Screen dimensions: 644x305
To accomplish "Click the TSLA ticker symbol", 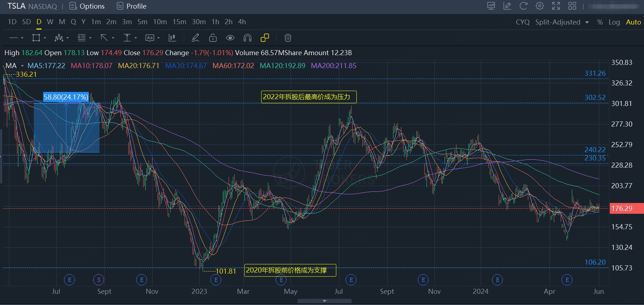I will 16,6.
